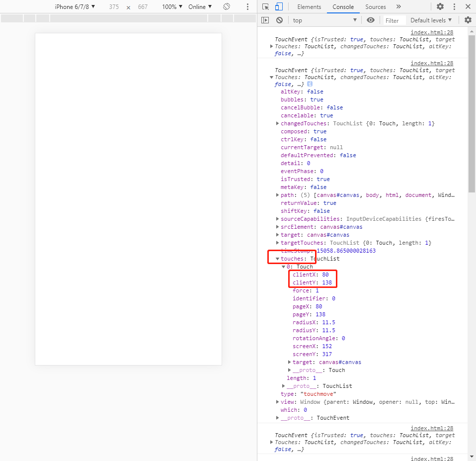The height and width of the screenshot is (461, 476).
Task: Select the pageY: 138 line
Action: pyautogui.click(x=309, y=314)
